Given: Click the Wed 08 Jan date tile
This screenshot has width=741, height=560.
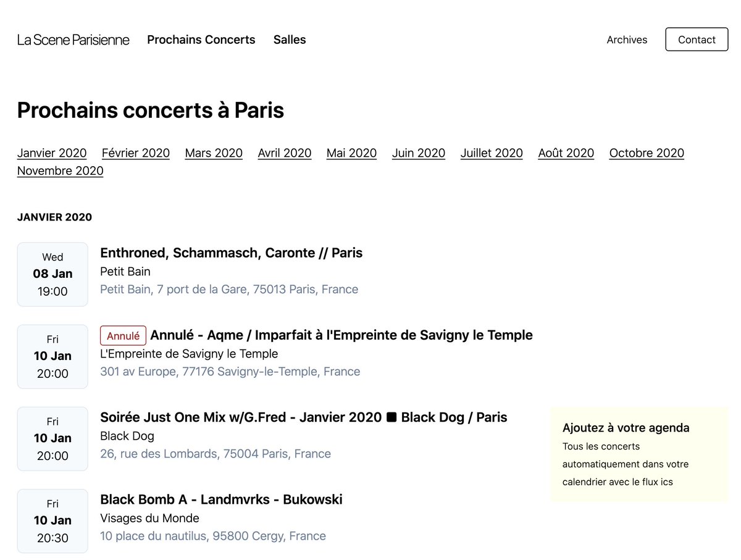Looking at the screenshot, I should (x=52, y=274).
